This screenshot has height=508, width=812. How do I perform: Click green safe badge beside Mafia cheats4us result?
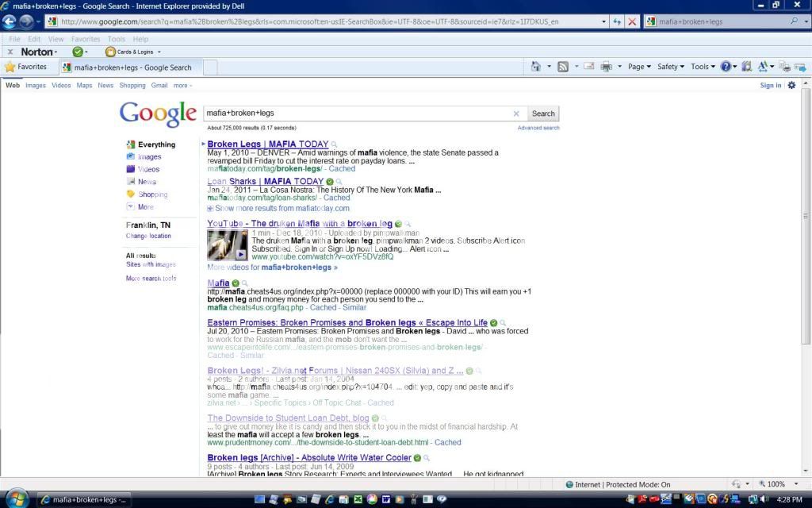pyautogui.click(x=236, y=283)
